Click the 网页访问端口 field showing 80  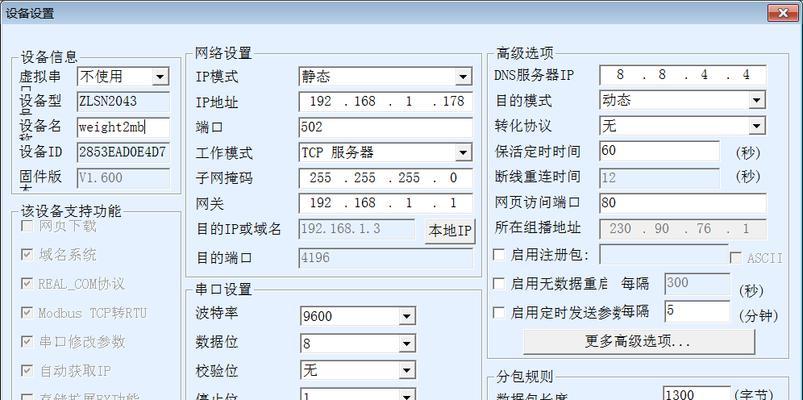click(683, 203)
